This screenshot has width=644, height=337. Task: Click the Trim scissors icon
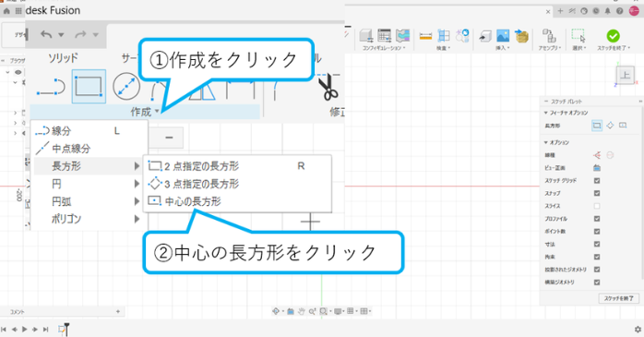329,88
